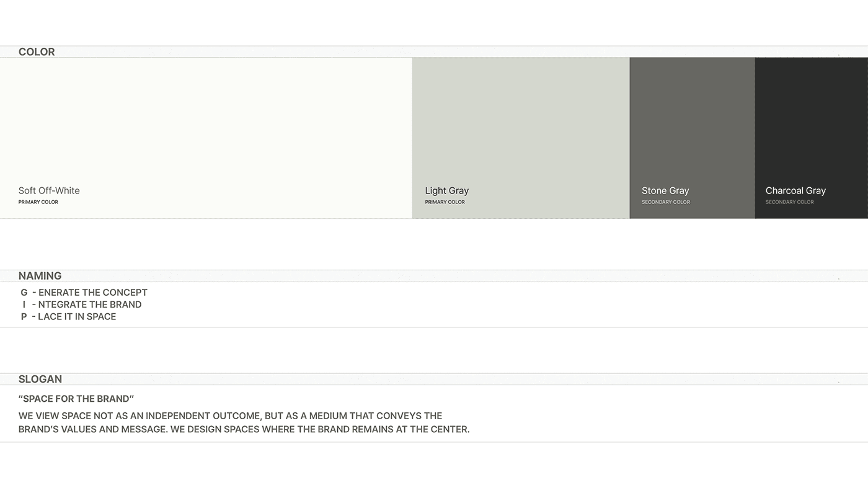Click the quote "SPACE FOR THE BRAND"
This screenshot has width=868, height=488.
click(76, 399)
